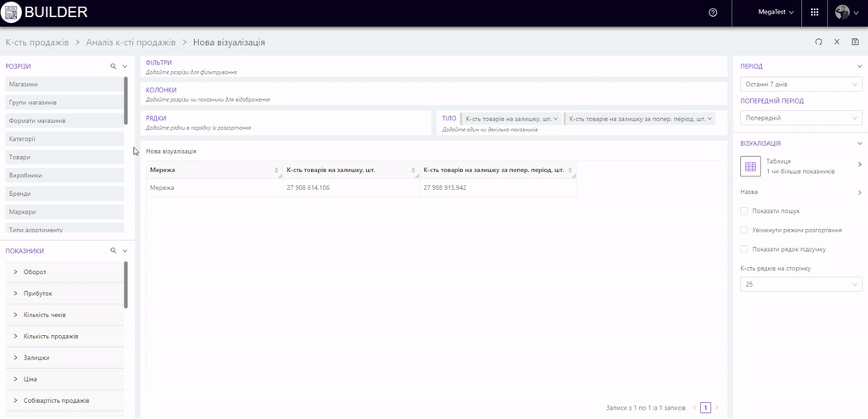Select the Таблиця visualization type icon
The image size is (868, 419).
(x=751, y=165)
